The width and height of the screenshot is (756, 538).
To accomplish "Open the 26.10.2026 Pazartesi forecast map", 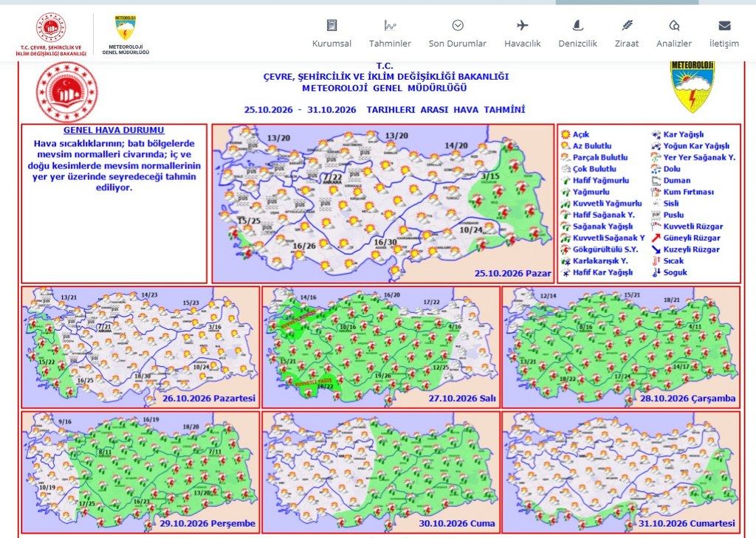I will pyautogui.click(x=140, y=347).
